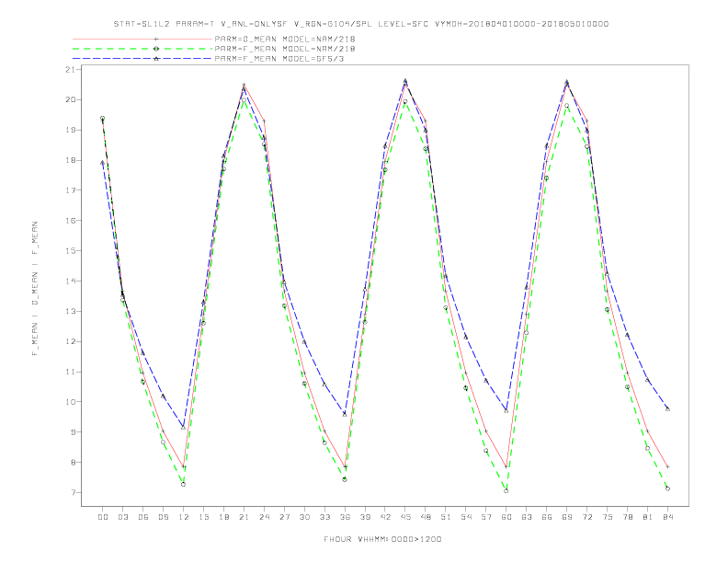The height and width of the screenshot is (563, 728).
Task: Click x-axis tick label 09
Action: pos(164,517)
